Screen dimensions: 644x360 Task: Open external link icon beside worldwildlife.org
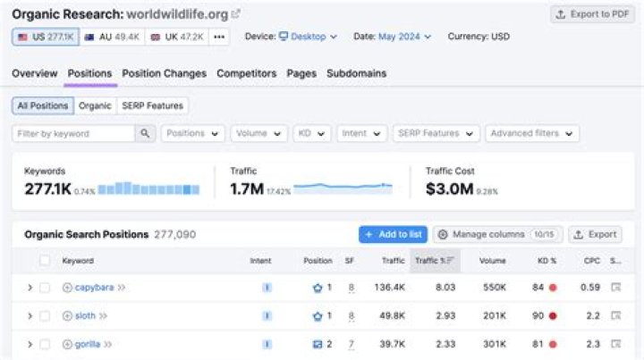click(236, 14)
